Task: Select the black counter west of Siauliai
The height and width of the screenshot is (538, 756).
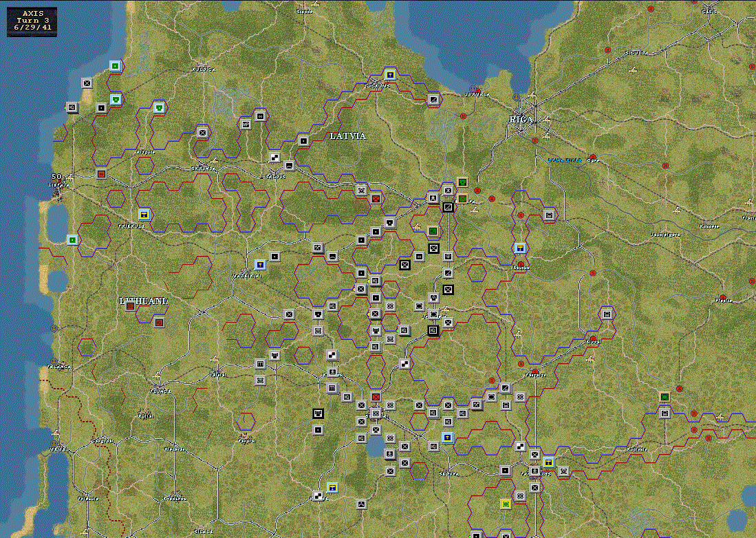Action: point(318,413)
